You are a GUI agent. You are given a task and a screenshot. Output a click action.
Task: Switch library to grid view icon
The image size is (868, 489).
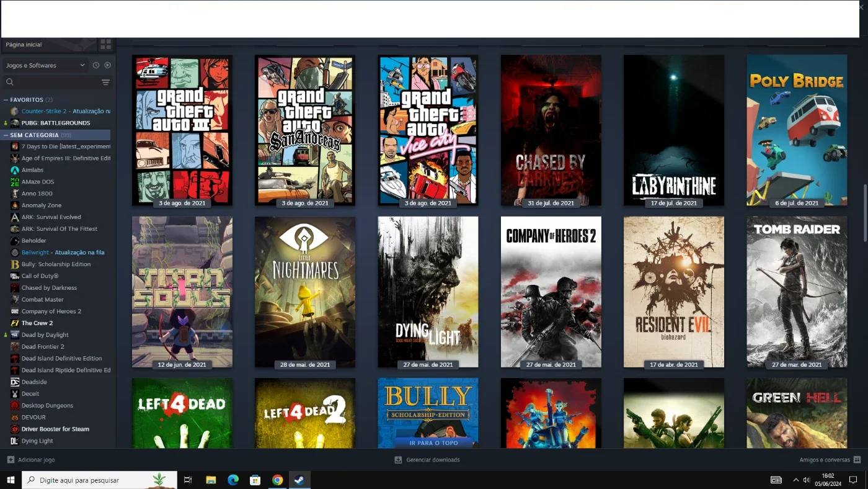click(x=106, y=45)
